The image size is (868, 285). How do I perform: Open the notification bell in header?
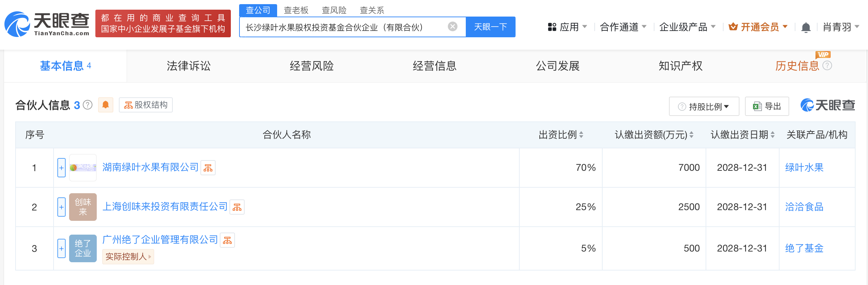[x=806, y=27]
